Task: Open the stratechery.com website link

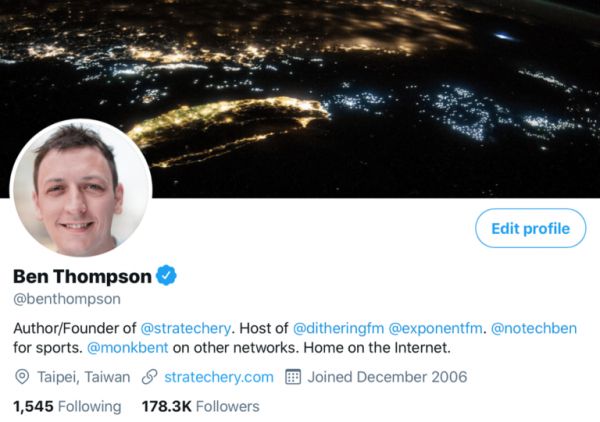Action: pyautogui.click(x=219, y=377)
